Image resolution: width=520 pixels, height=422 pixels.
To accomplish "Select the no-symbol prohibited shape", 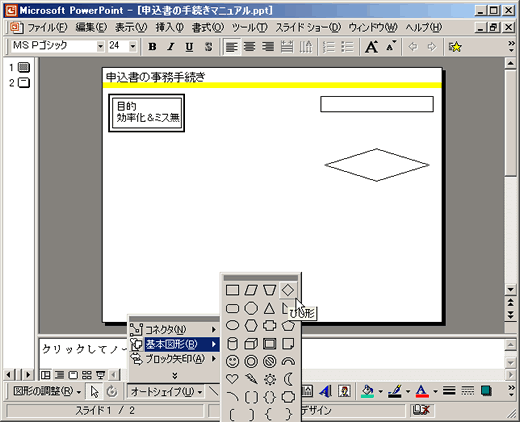I will point(269,361).
